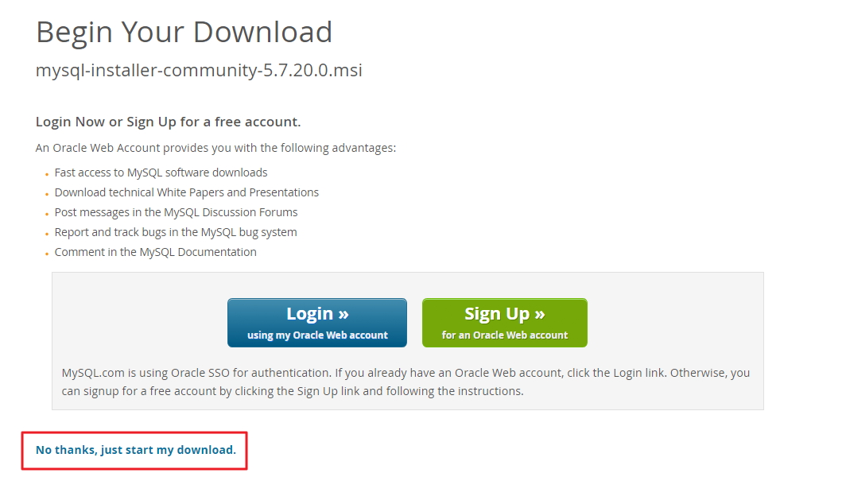Click the orange bullet beside "Report and track bugs"
The height and width of the screenshot is (504, 846).
(x=47, y=235)
